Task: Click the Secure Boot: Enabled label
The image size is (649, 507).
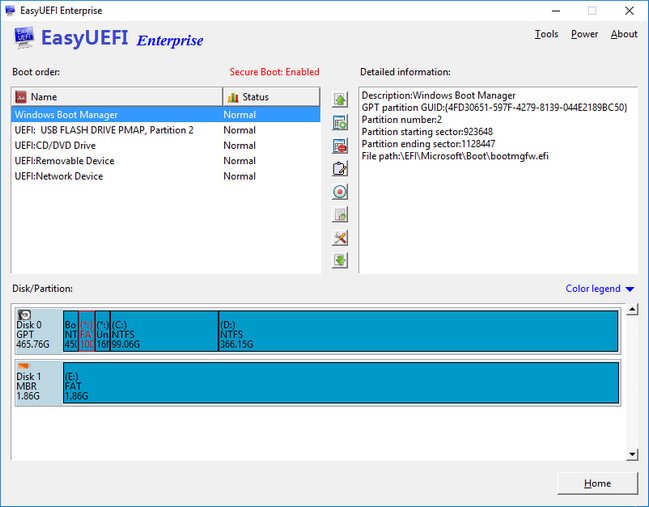Action: [274, 72]
